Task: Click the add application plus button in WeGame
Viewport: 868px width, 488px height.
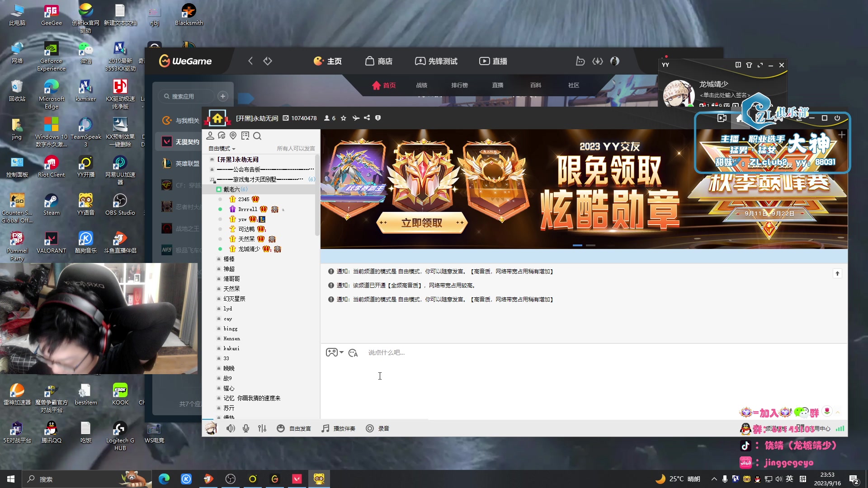Action: 223,96
